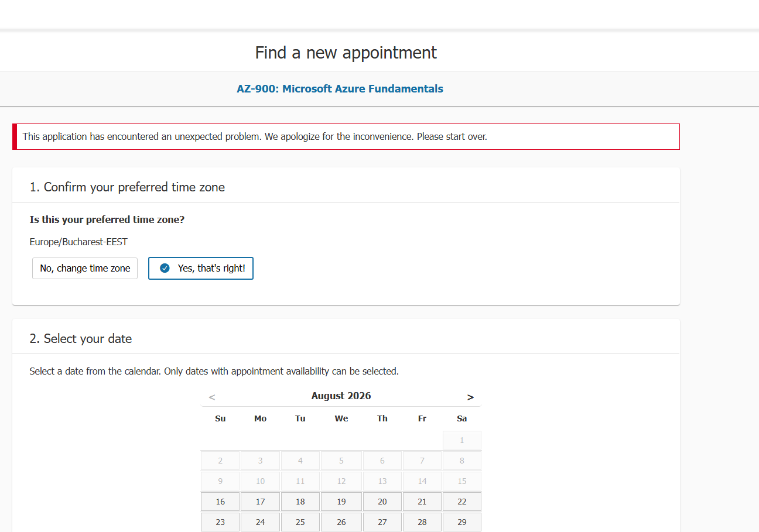Select August 20 on the calendar

tap(382, 502)
